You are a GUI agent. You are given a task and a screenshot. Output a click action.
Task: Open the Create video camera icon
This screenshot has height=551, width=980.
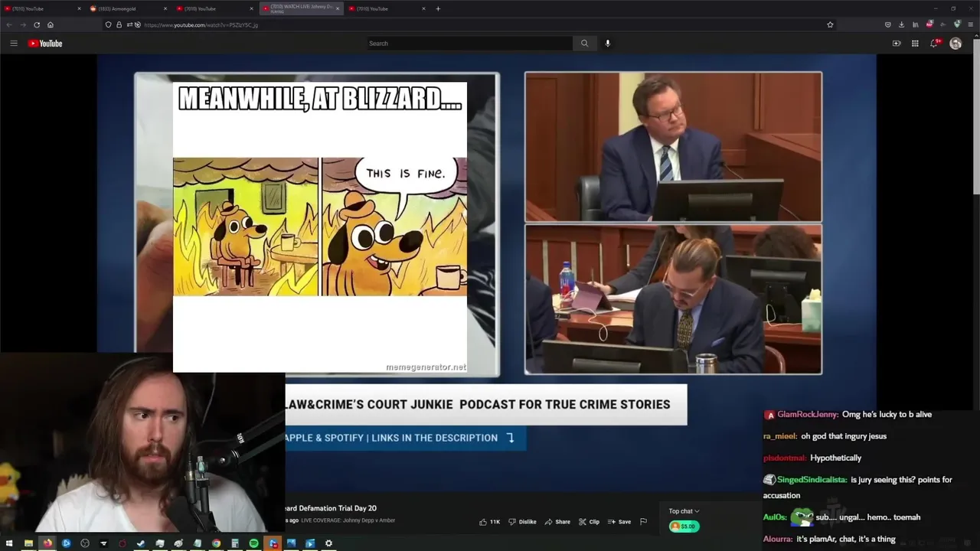[897, 44]
